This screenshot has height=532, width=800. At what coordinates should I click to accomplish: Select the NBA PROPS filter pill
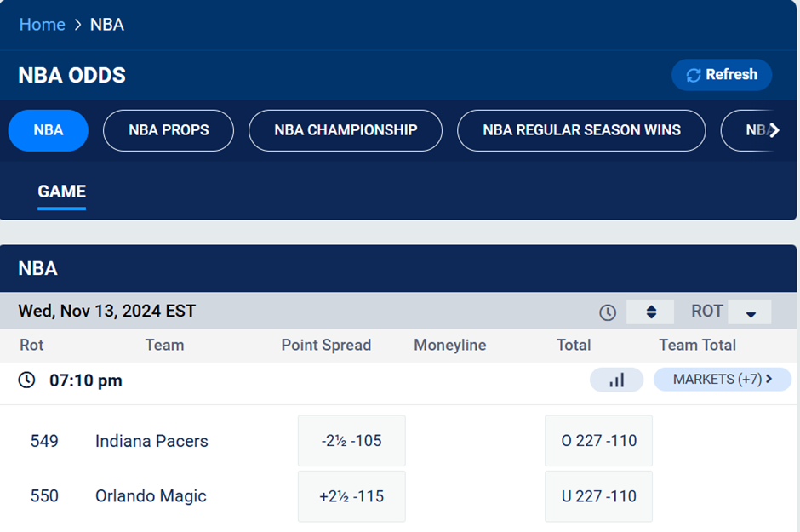click(x=168, y=129)
